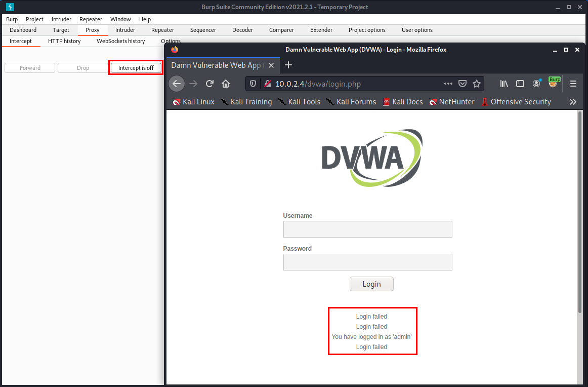The height and width of the screenshot is (387, 588).
Task: Open the Kali Tools bookmark
Action: 299,102
